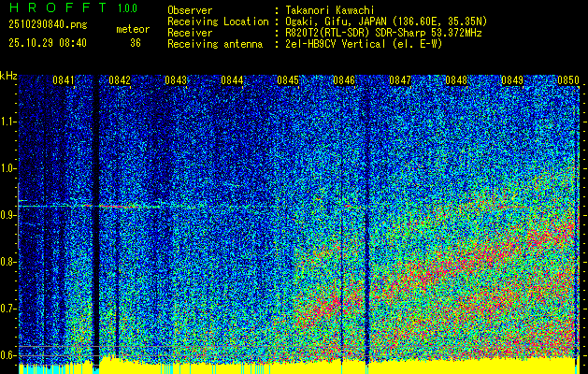Click the 0843 time marker
The width and height of the screenshot is (588, 374).
pyautogui.click(x=176, y=80)
